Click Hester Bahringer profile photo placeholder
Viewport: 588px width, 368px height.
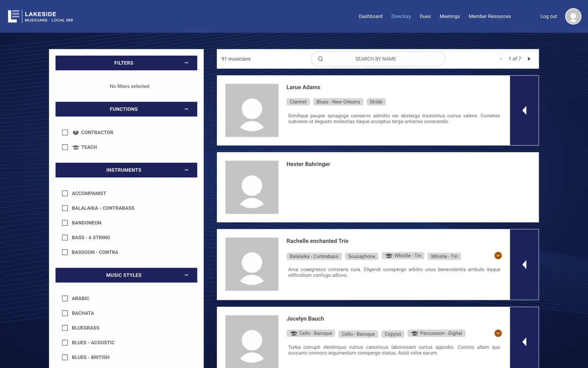click(x=252, y=187)
